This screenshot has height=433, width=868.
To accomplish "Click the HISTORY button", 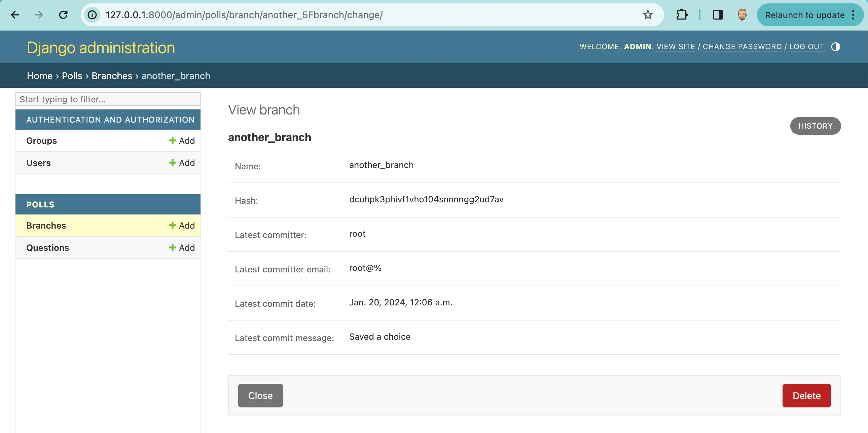I will pyautogui.click(x=815, y=126).
